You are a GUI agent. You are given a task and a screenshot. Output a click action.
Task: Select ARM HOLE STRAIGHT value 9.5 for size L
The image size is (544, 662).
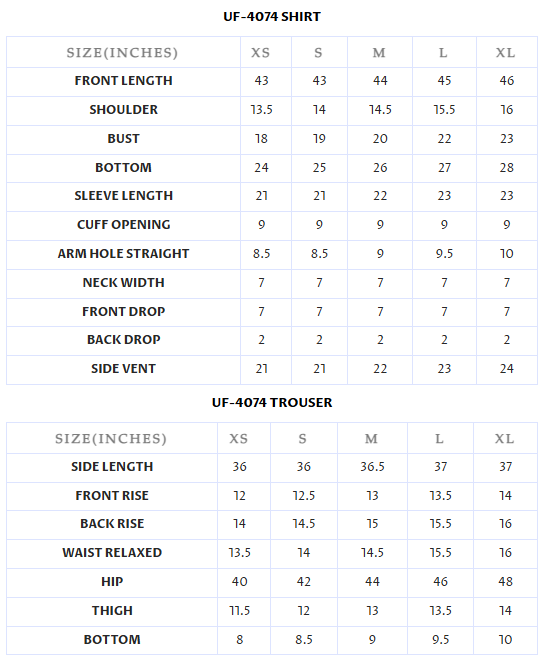444,254
